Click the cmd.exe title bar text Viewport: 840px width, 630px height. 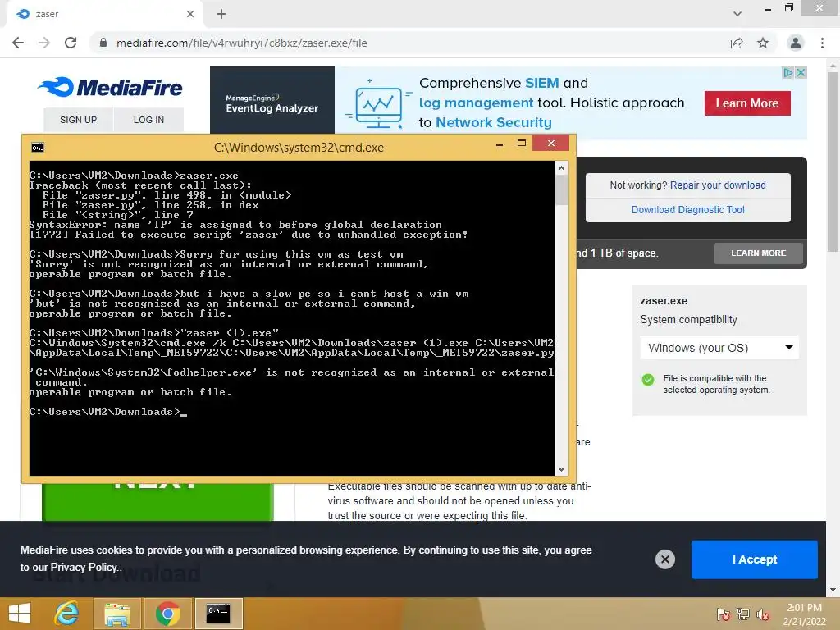(299, 148)
